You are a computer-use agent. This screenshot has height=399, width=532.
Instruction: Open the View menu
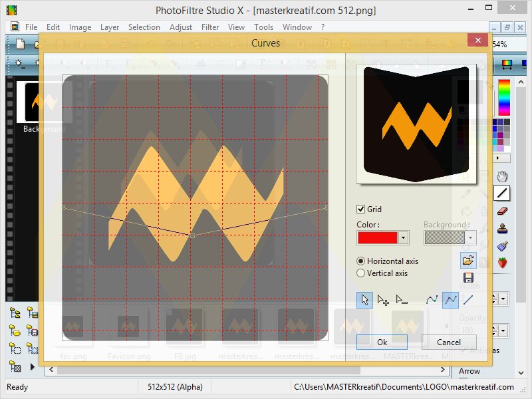click(236, 27)
